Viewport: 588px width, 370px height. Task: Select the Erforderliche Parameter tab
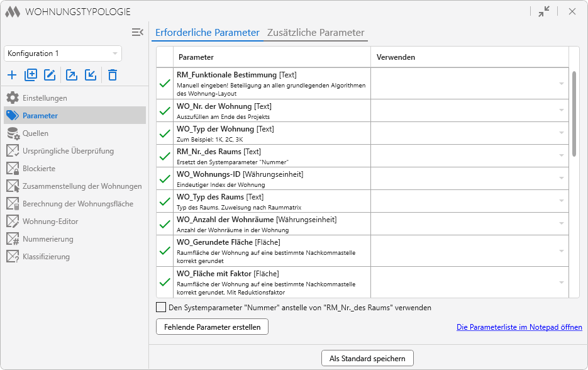[x=207, y=33]
